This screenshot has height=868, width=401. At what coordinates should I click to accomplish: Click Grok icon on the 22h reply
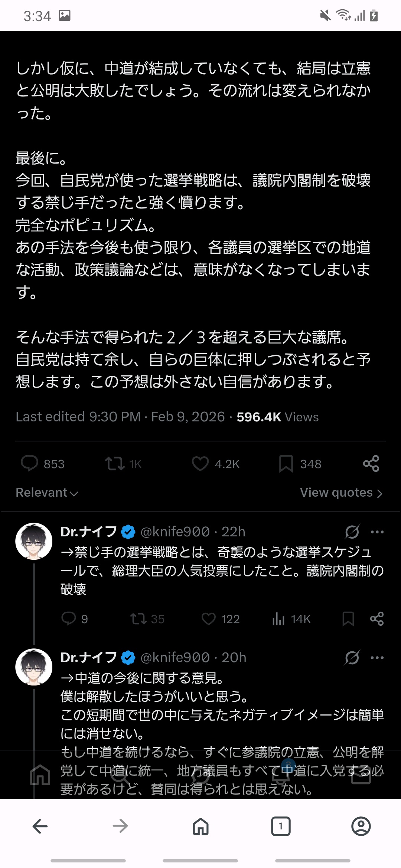(352, 532)
